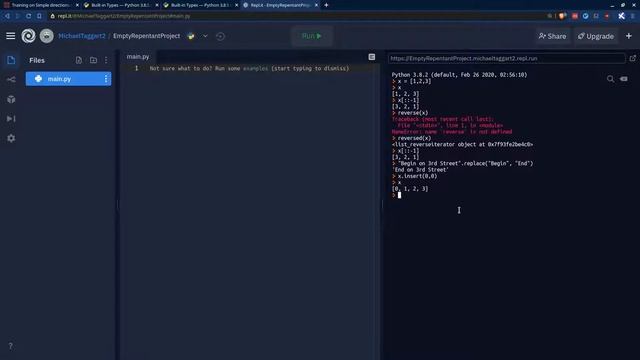Switch to the first Built-in Types tab
This screenshot has width=640, height=360.
(120, 5)
